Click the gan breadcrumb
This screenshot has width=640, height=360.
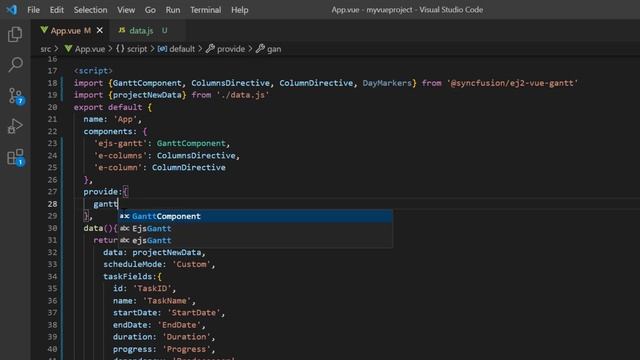pos(269,49)
